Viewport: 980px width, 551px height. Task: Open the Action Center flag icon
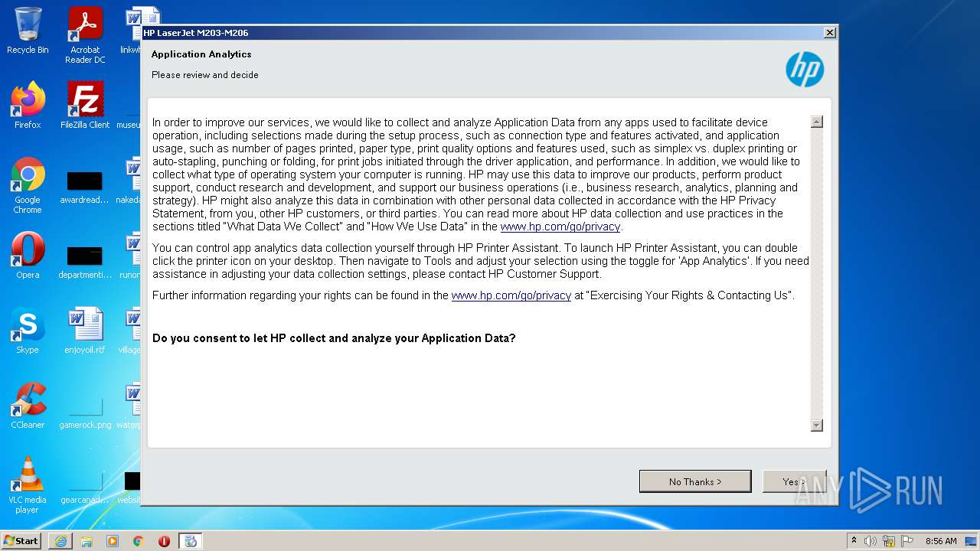pos(907,541)
